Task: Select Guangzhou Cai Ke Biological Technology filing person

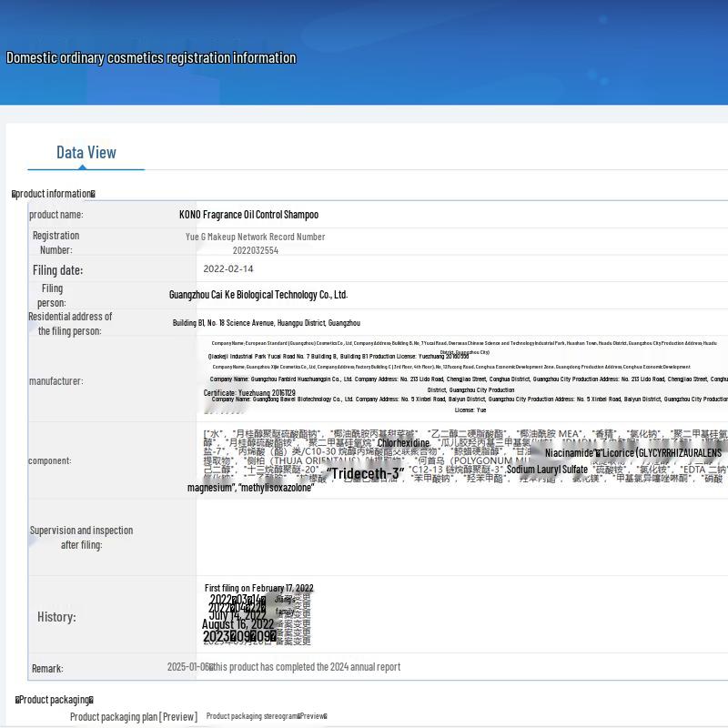Action: pos(258,295)
